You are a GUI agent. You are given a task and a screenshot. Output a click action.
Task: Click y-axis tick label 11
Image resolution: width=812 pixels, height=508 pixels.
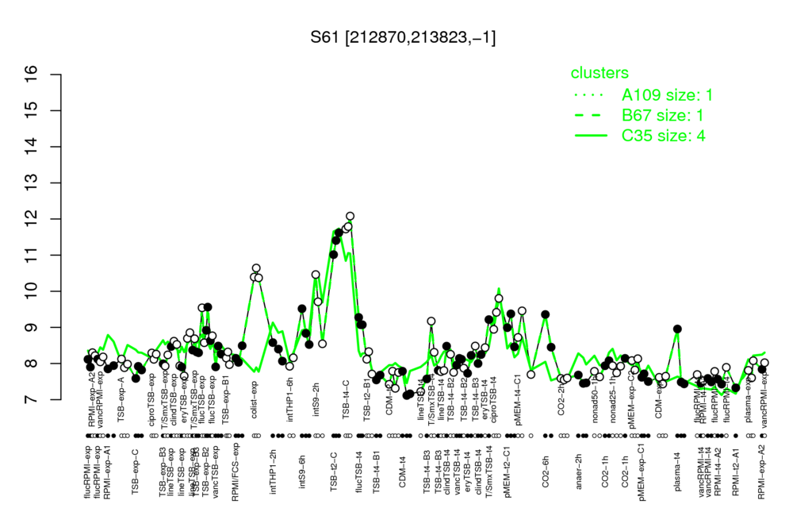32,255
